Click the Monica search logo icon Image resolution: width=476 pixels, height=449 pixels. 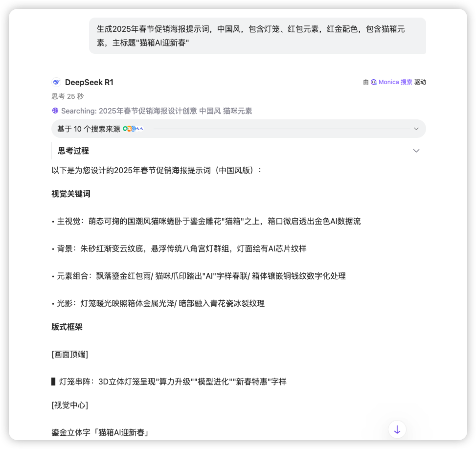pos(374,82)
